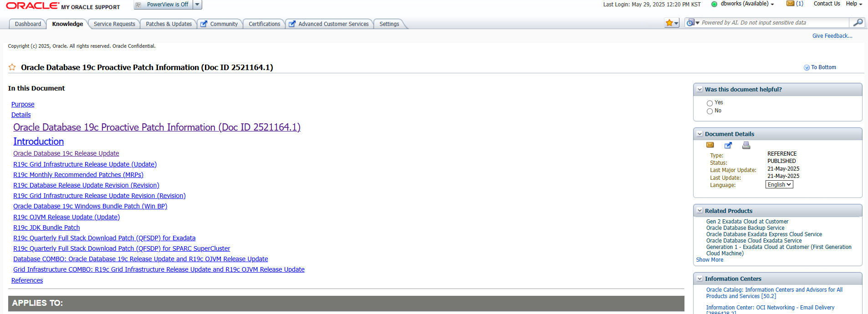Click the Contact Us link
Screen dimensions: 868x314
pyautogui.click(x=827, y=4)
